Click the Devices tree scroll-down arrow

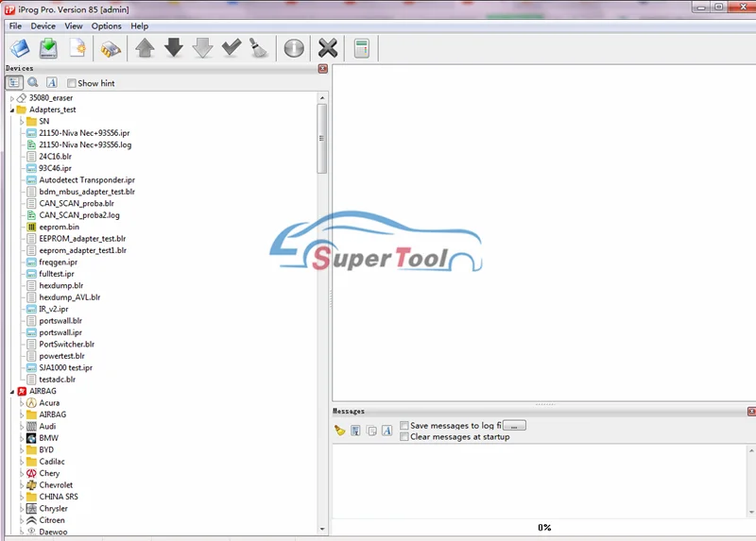[322, 529]
